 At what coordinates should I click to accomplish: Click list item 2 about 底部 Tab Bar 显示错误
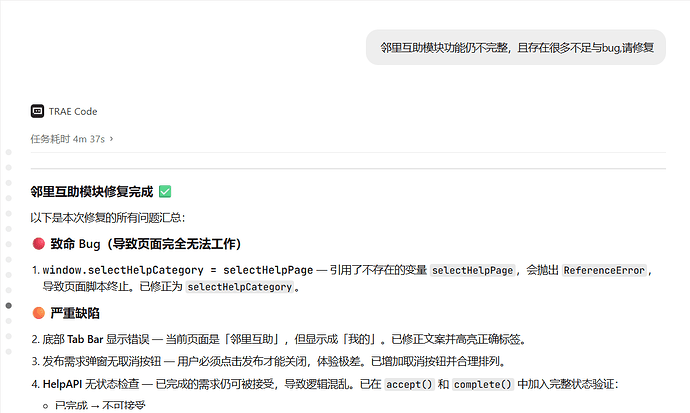279,340
